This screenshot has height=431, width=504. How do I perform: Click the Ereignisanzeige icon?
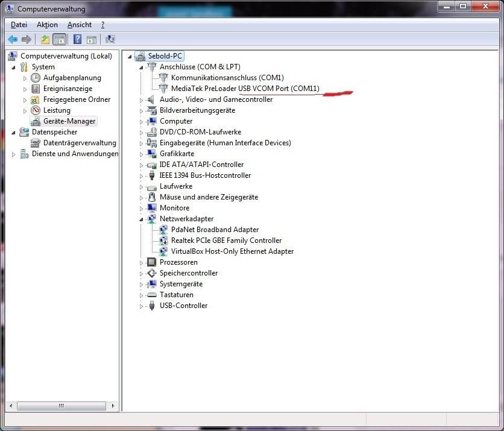point(36,89)
